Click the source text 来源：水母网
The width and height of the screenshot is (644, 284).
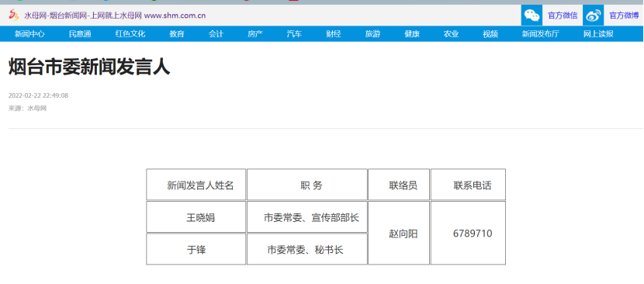pos(27,109)
